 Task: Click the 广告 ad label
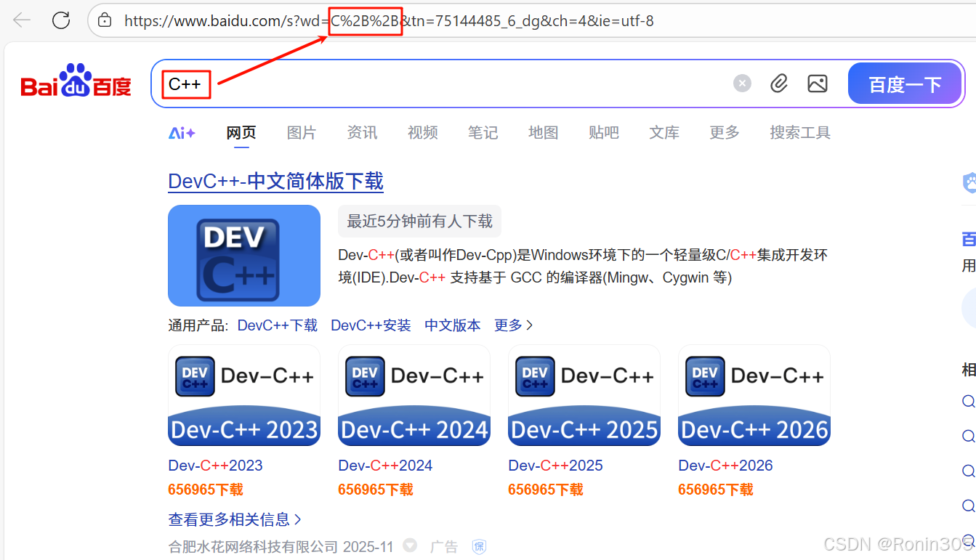pyautogui.click(x=444, y=547)
